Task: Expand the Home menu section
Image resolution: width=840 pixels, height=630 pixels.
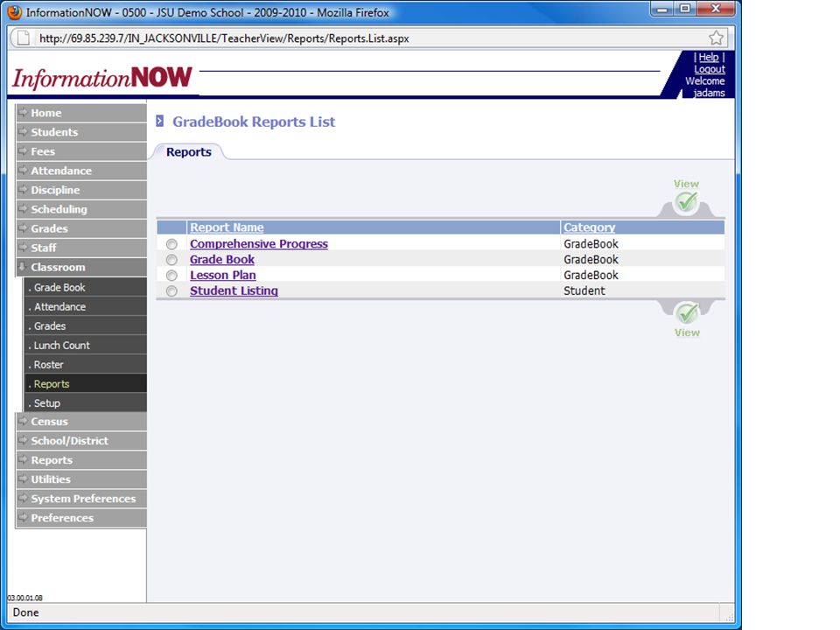Action: point(81,113)
